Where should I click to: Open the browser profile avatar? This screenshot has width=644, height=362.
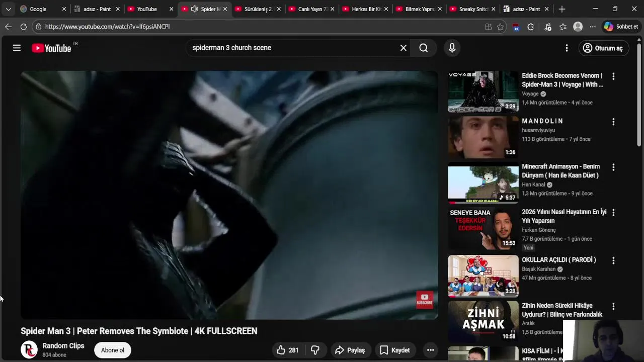(578, 27)
